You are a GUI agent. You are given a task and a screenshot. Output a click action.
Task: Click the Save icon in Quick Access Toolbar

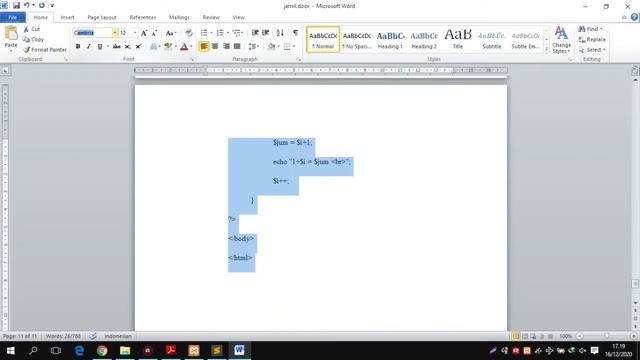pyautogui.click(x=16, y=5)
